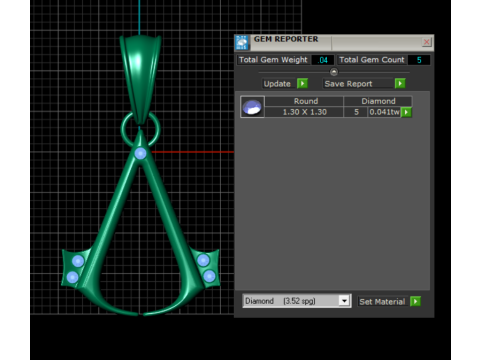Click green arrow beside Set Material
Image resolution: width=480 pixels, height=360 pixels.
point(415,302)
